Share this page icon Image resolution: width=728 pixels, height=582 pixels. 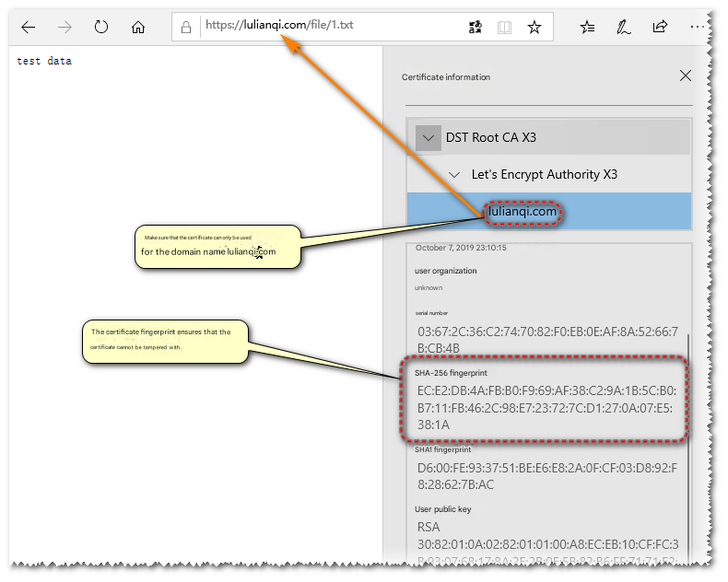pos(660,27)
